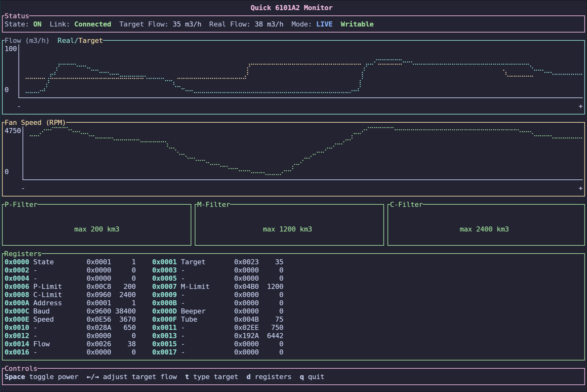Toggle the LIVE mode indicator

point(324,24)
